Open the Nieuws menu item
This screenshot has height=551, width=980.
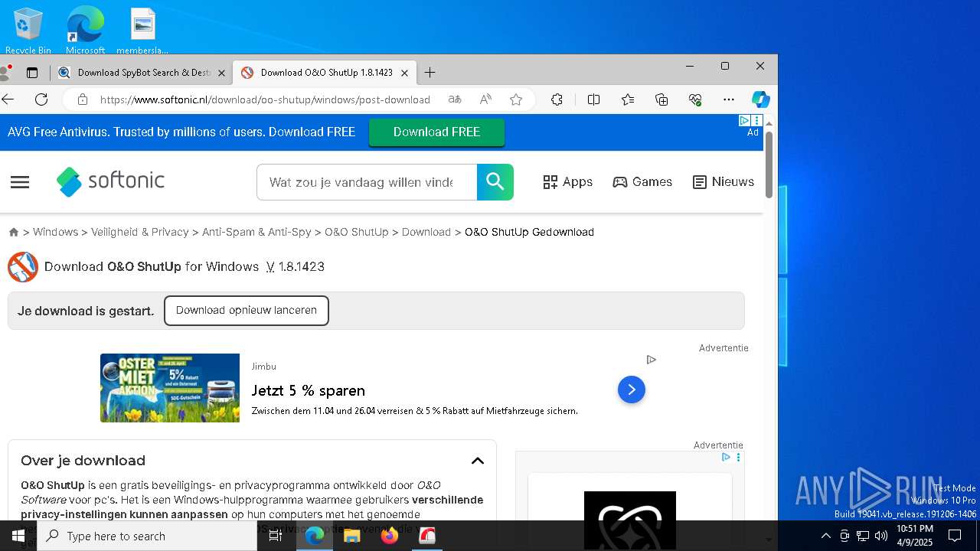tap(724, 182)
